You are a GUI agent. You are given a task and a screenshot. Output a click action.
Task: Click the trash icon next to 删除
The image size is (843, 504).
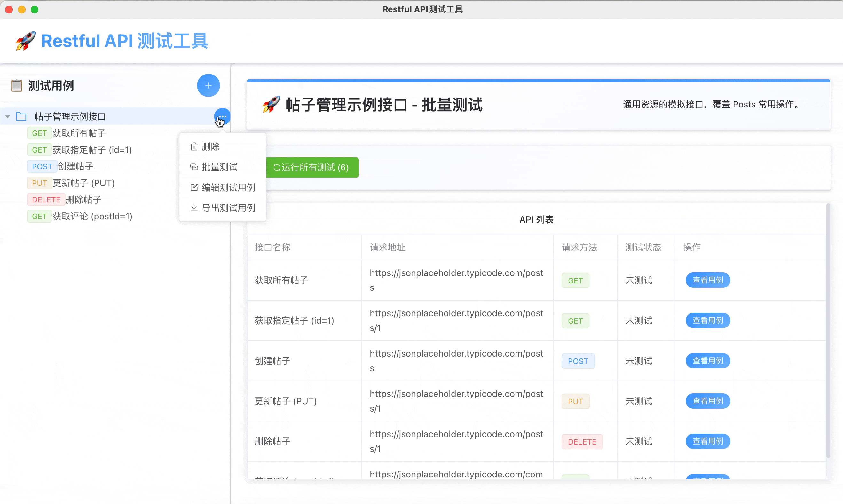pyautogui.click(x=193, y=146)
